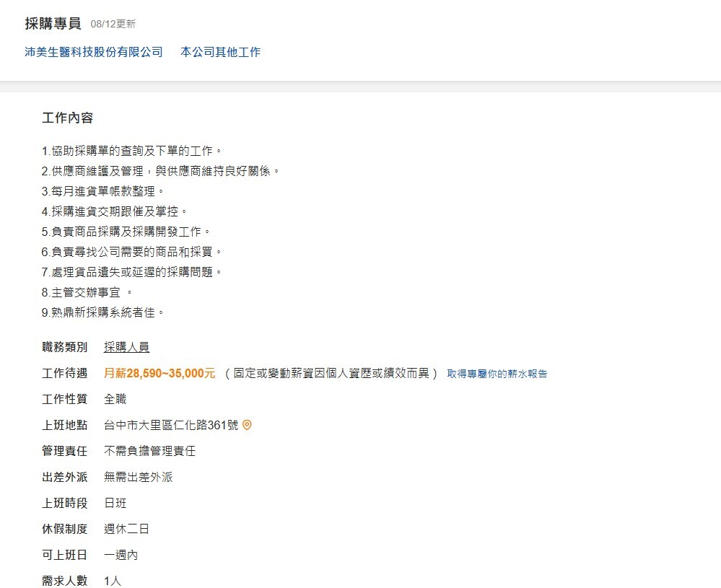Select duty 5.負責商品採購及採購開發工作

[126, 232]
